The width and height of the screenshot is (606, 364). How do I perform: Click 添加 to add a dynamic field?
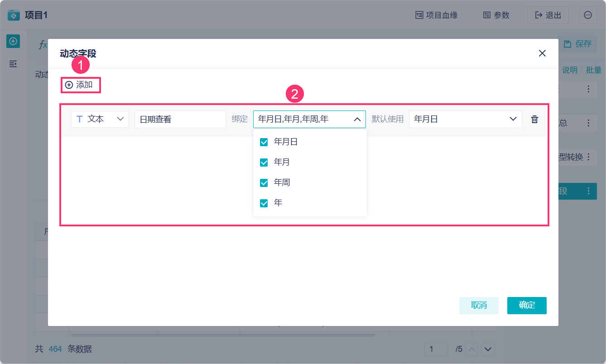(x=79, y=85)
